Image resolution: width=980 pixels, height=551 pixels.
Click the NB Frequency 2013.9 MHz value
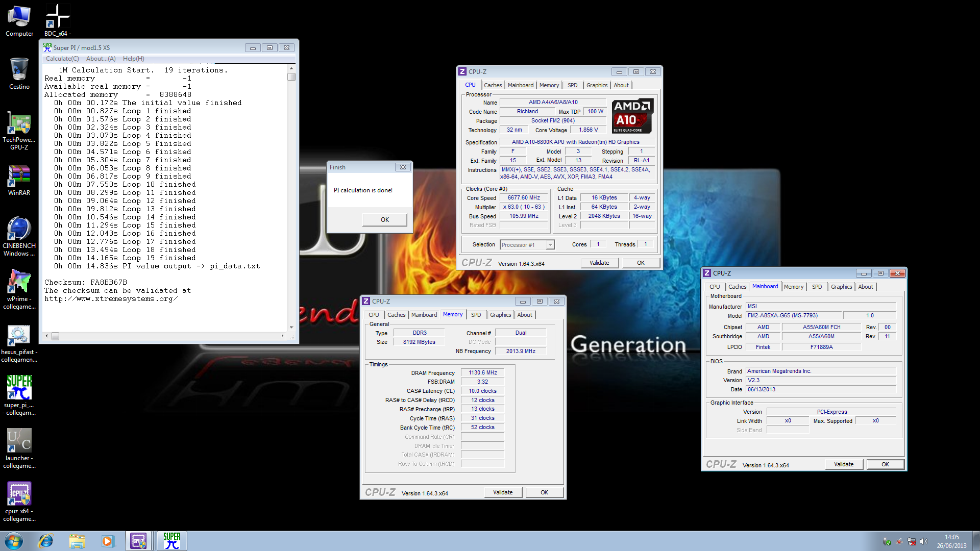tap(521, 351)
